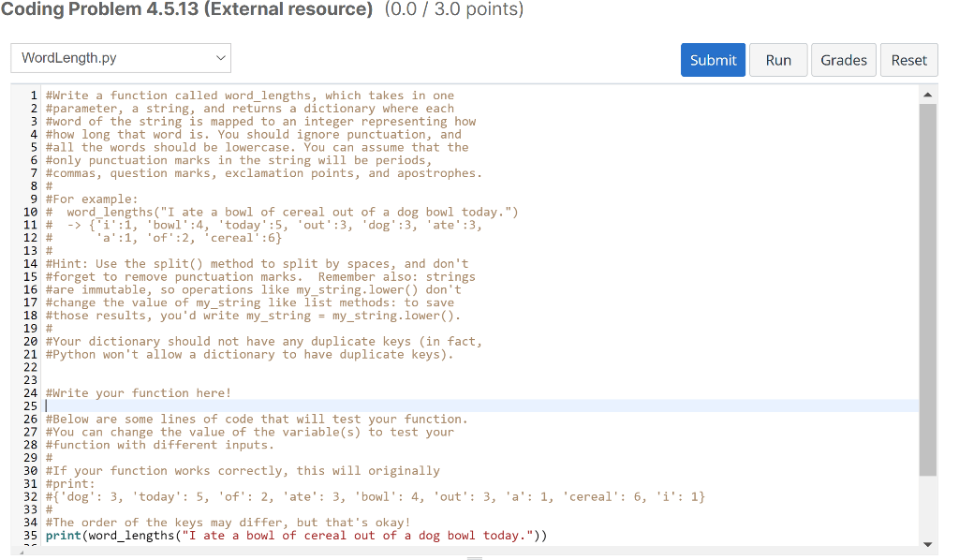Click the Hint comment on line 14
The image size is (959, 560).
(x=257, y=263)
